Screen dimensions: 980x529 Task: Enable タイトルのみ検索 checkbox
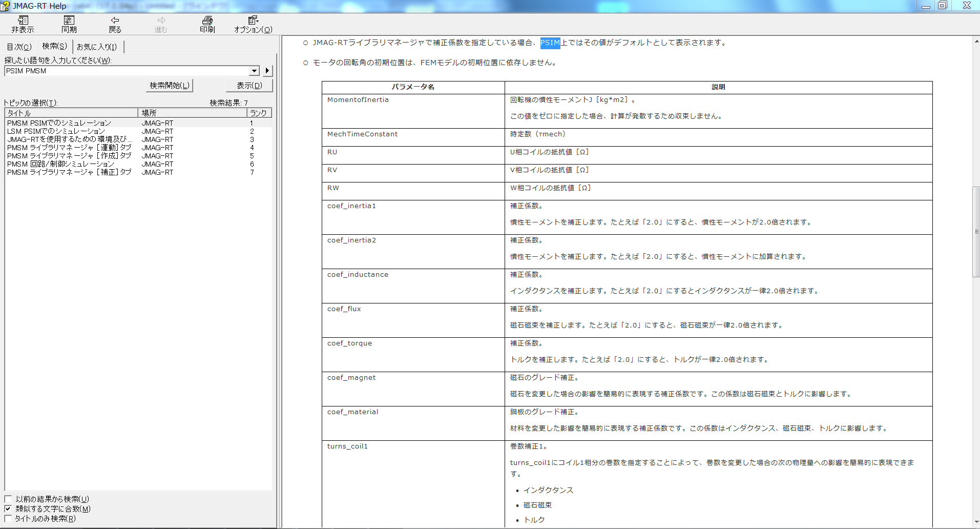pyautogui.click(x=8, y=518)
